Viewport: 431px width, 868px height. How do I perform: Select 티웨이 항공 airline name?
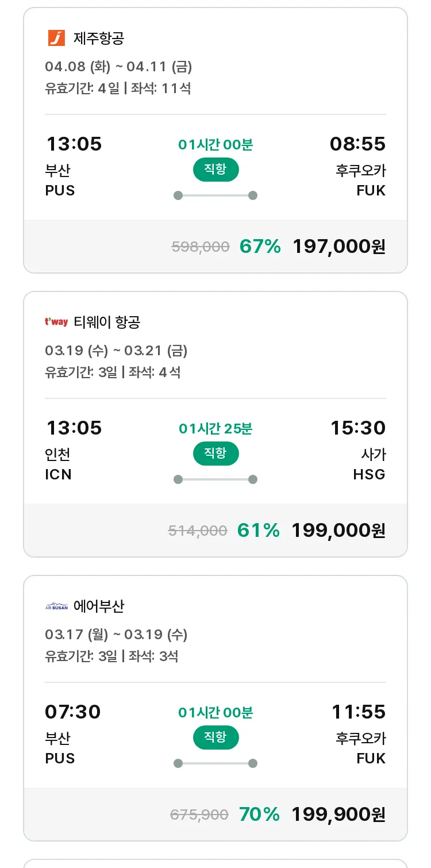(107, 322)
